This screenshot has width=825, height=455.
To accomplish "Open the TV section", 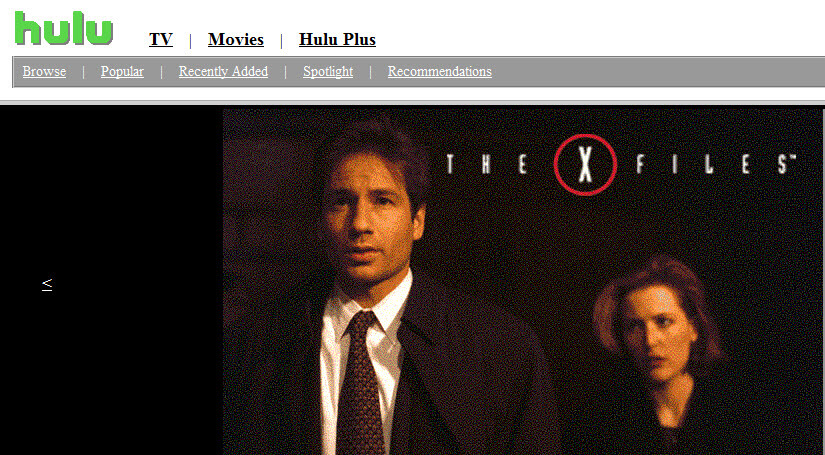I will coord(160,39).
